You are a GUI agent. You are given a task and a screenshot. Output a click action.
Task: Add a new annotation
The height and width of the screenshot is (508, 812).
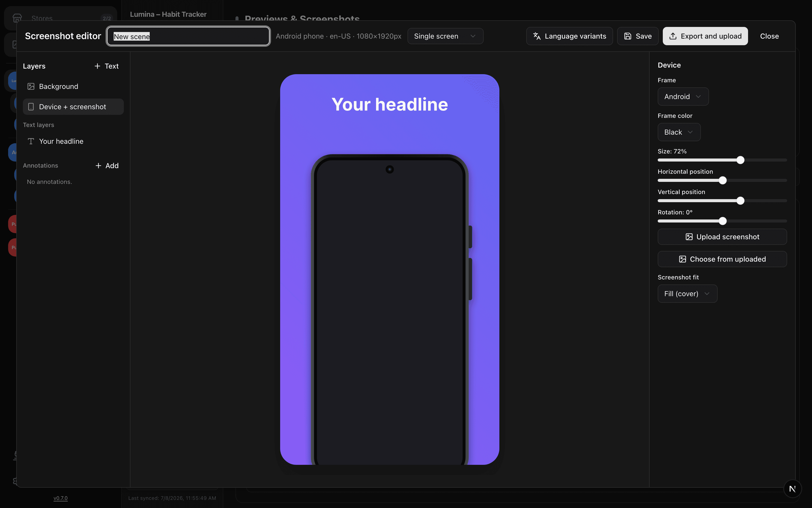107,166
